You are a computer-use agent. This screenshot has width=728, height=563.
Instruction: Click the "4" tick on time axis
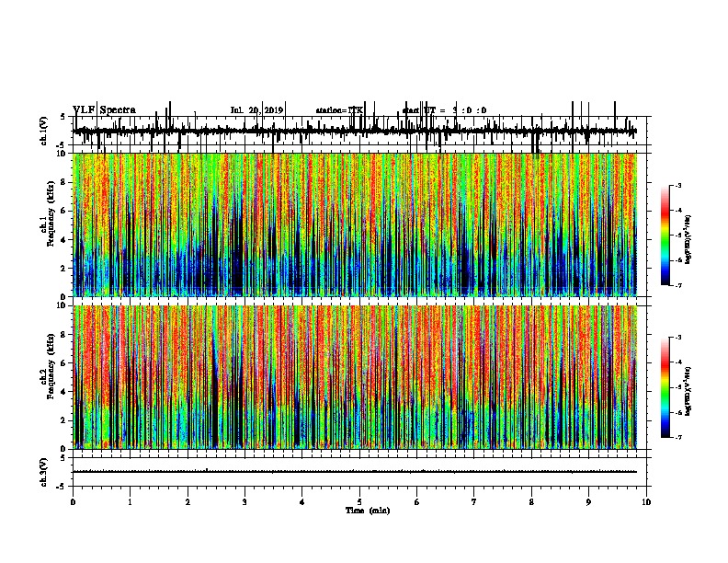point(302,502)
